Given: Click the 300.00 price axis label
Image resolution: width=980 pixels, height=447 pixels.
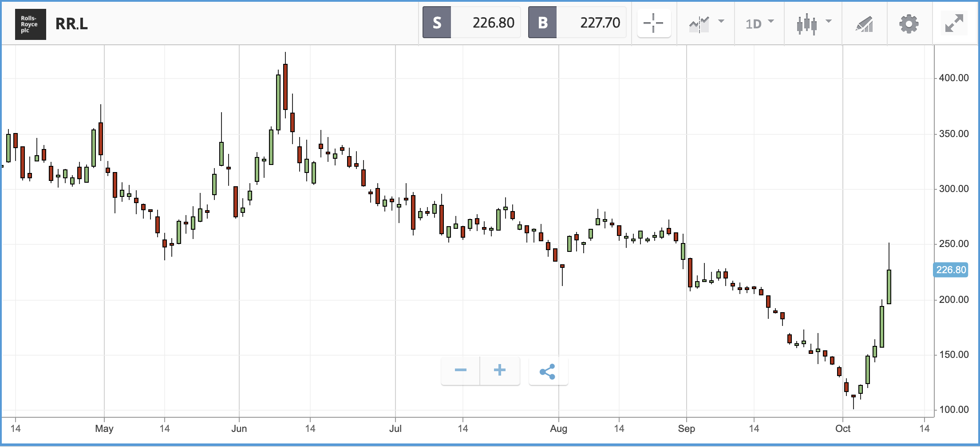Looking at the screenshot, I should [954, 189].
